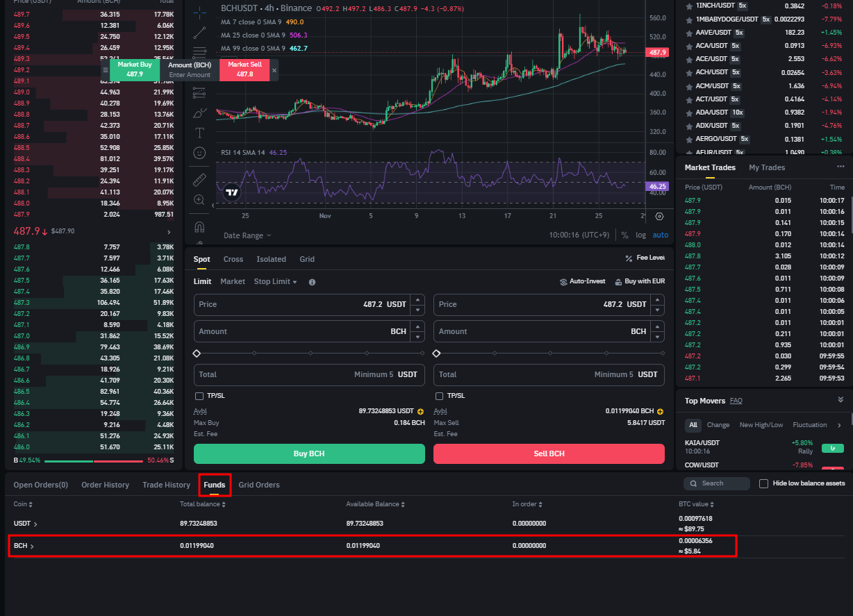Click the order type info icon
Screen dimensions: 853x616
pos(312,282)
